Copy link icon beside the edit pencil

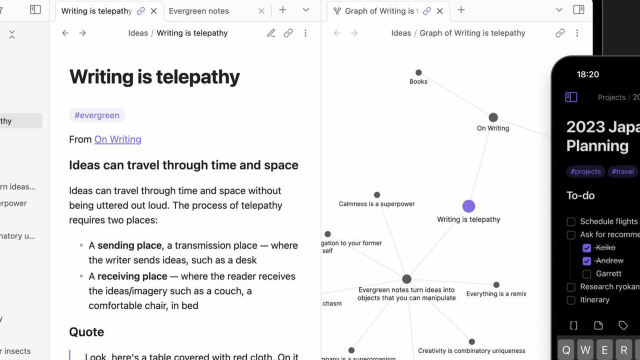tap(288, 33)
